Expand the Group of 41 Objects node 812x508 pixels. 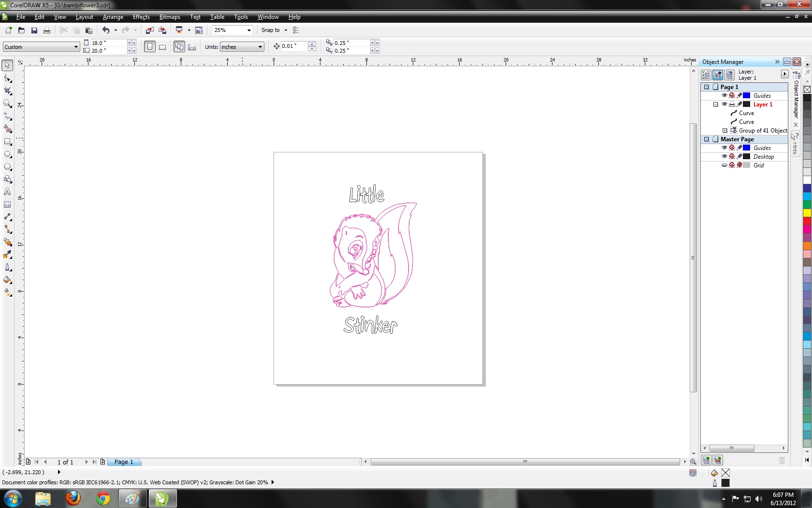[725, 131]
